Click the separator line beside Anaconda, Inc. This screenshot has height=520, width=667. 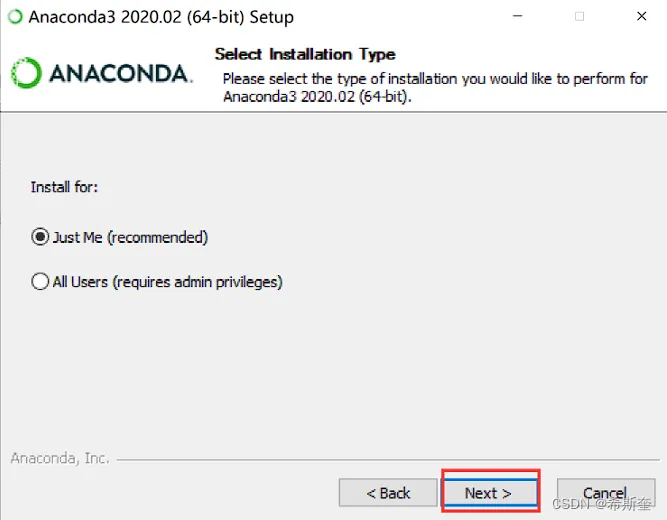coord(388,460)
